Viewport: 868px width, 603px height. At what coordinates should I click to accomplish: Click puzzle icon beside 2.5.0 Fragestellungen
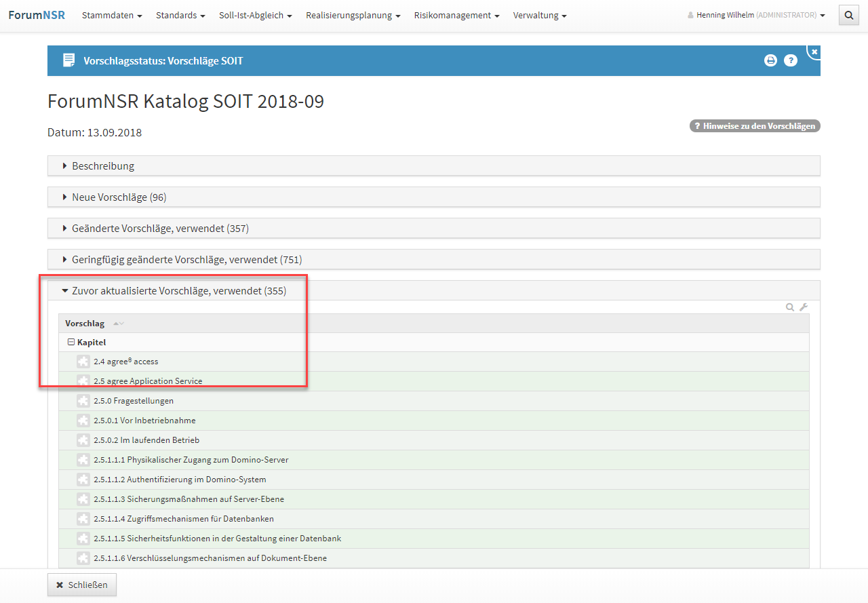coord(83,401)
